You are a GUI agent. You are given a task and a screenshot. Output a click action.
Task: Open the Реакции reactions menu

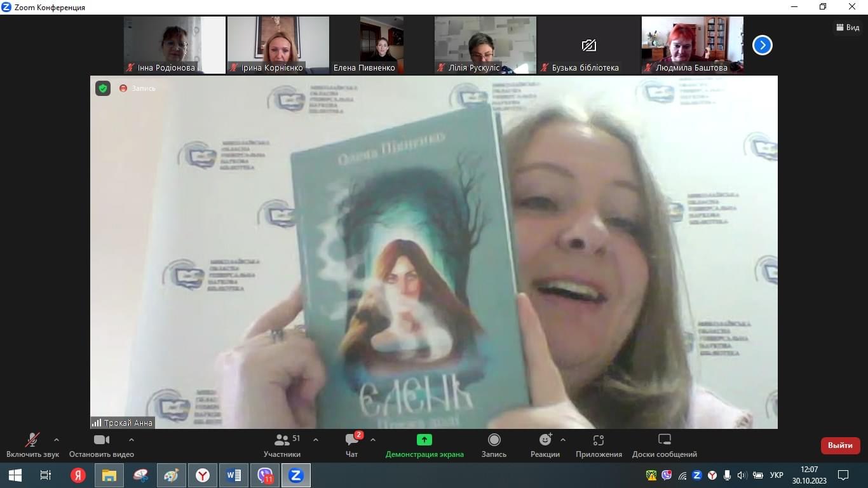(545, 445)
